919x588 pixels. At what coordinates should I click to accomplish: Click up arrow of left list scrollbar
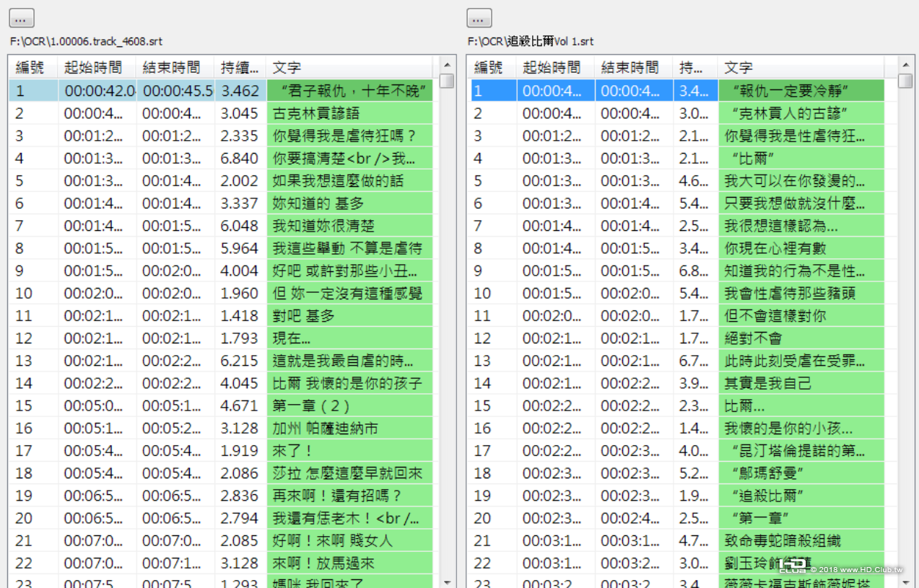click(447, 65)
